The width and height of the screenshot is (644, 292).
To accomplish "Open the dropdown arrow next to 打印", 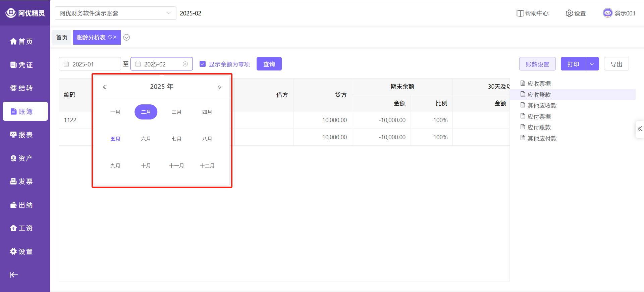I will pyautogui.click(x=592, y=64).
